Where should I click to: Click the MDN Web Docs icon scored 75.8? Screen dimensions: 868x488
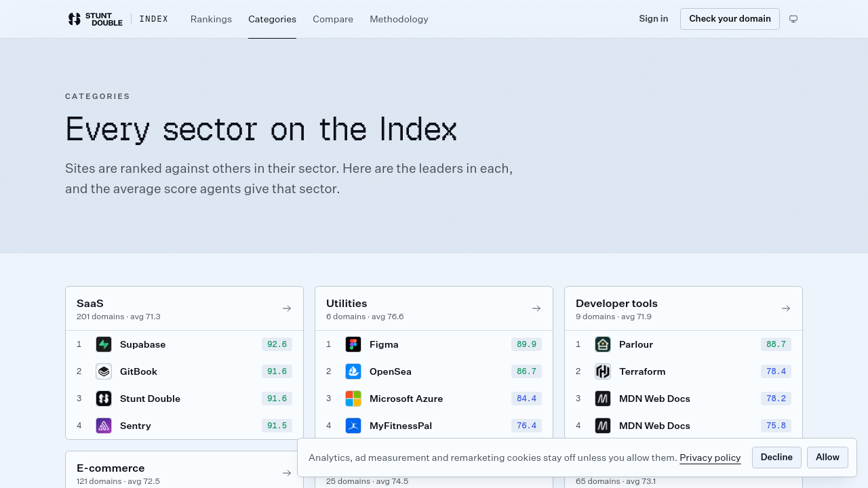(603, 426)
